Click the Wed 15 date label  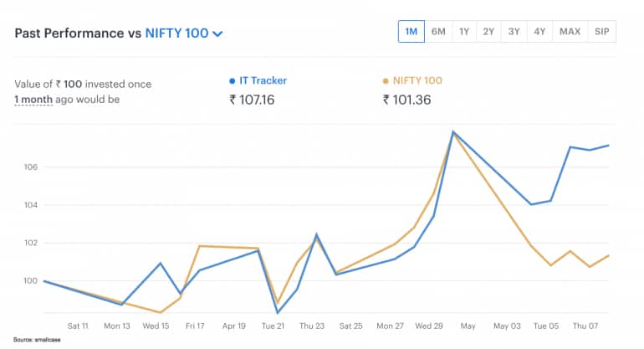click(x=156, y=326)
